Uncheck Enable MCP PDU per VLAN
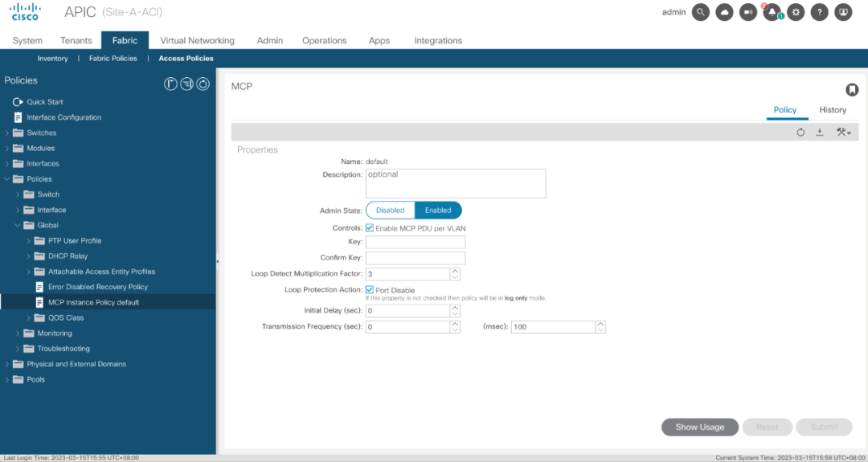868x462 pixels. pyautogui.click(x=370, y=228)
